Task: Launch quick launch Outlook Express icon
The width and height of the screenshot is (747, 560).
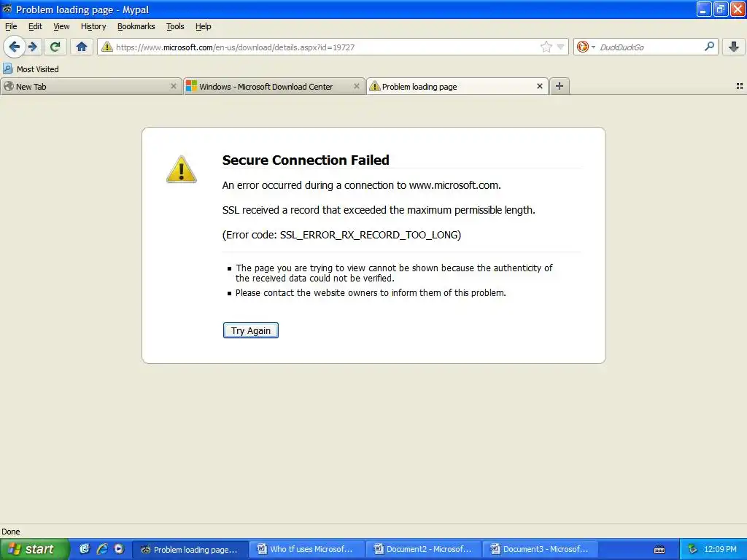Action: 85,549
